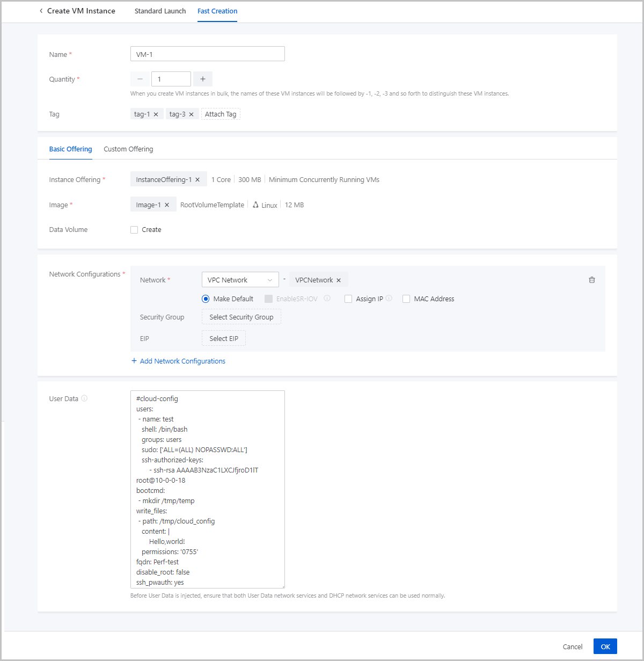This screenshot has width=644, height=661.
Task: Clear InstanceOffering-1 selection with x icon
Action: coord(197,180)
